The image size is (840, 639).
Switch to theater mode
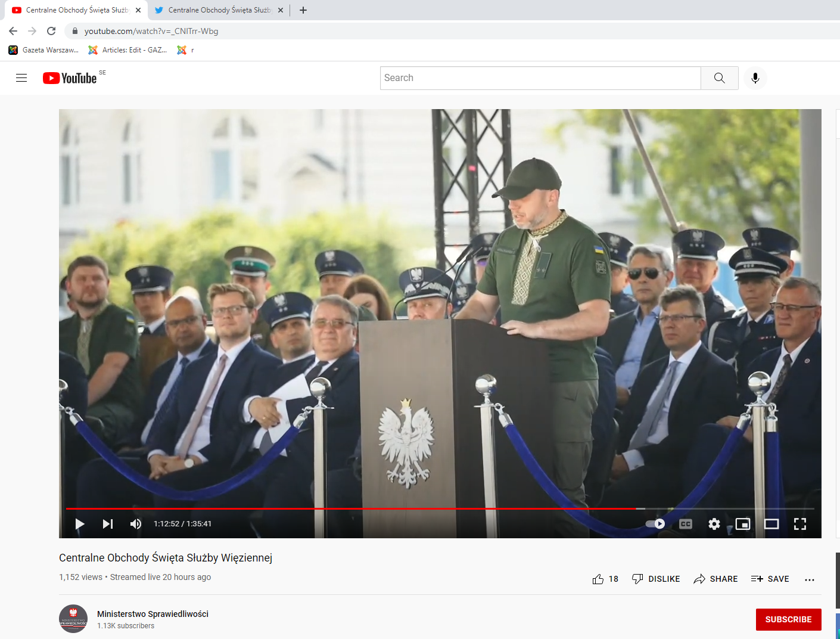[771, 524]
